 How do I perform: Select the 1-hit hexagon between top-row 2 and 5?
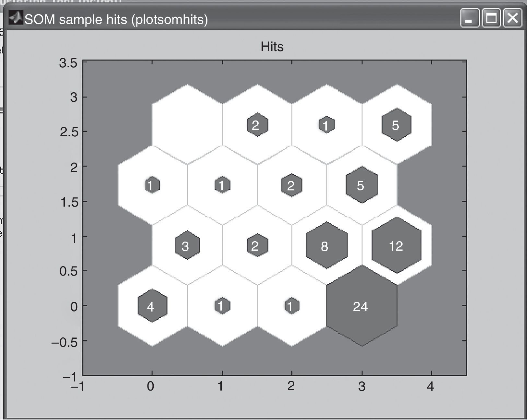pyautogui.click(x=327, y=125)
